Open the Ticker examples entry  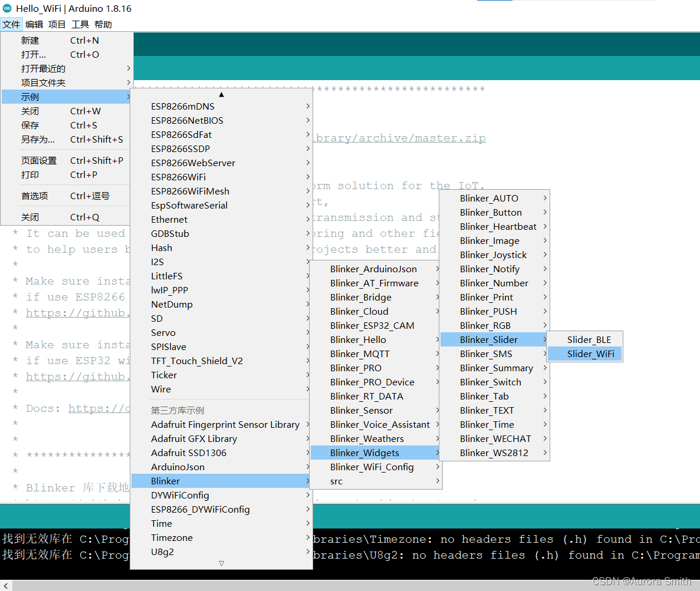coord(221,375)
